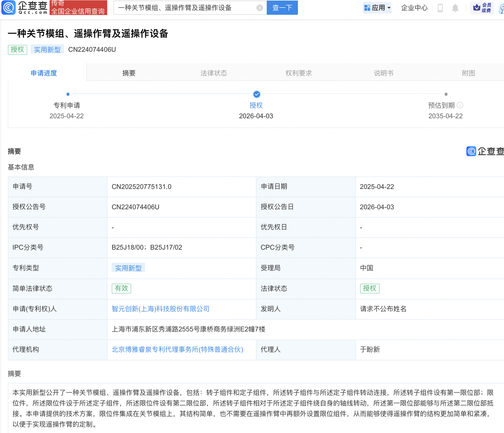Click the mobile phone icon in header
The image size is (504, 433).
point(440,8)
